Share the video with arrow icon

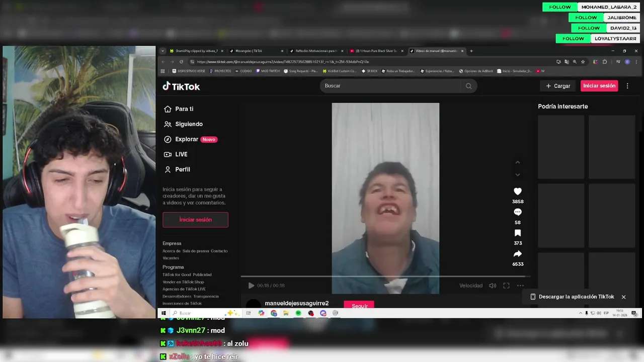click(x=518, y=254)
